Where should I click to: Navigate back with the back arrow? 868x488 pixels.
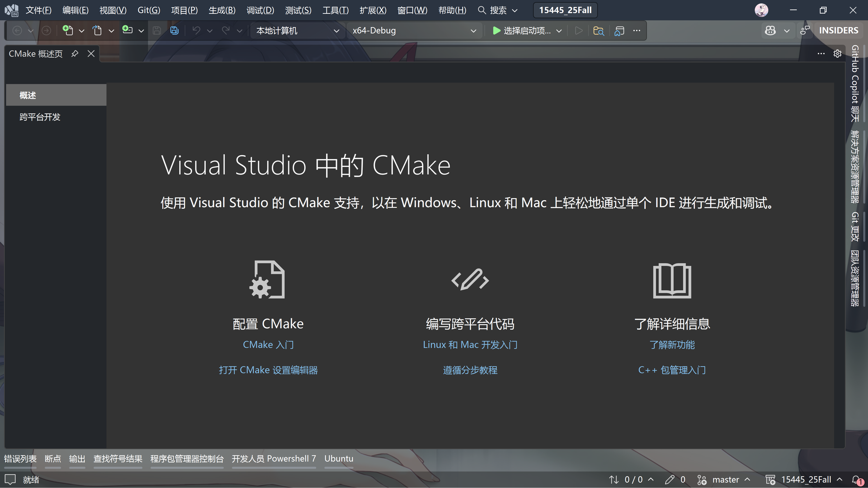tap(17, 30)
